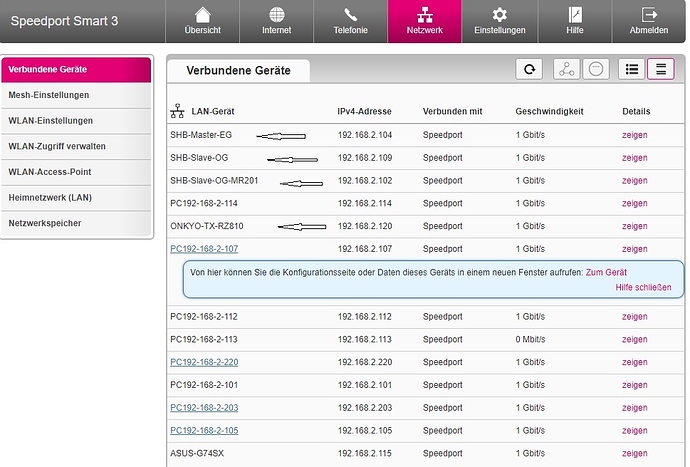Click the IPv4-Adresse column header

(364, 111)
